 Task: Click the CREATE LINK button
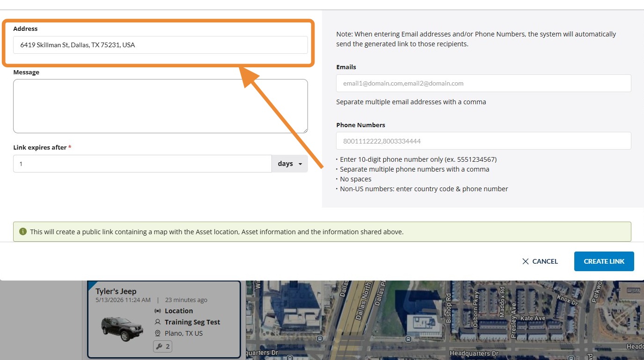point(604,261)
